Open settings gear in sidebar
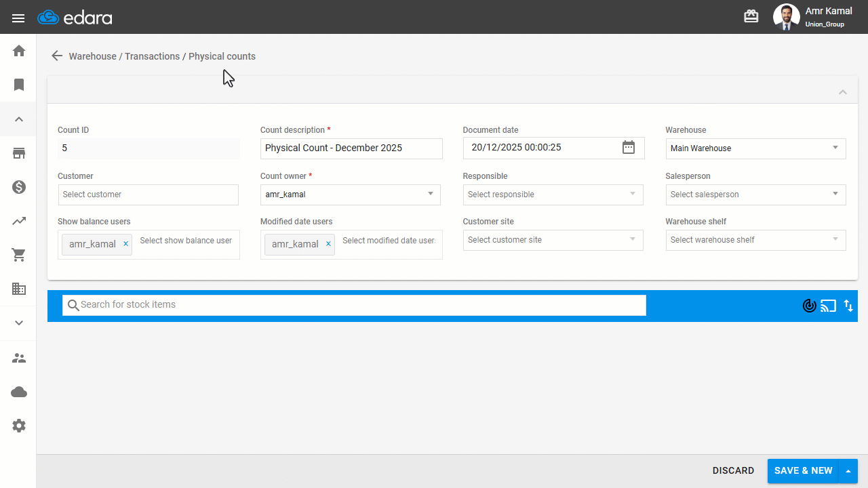The height and width of the screenshot is (488, 868). coord(19,426)
